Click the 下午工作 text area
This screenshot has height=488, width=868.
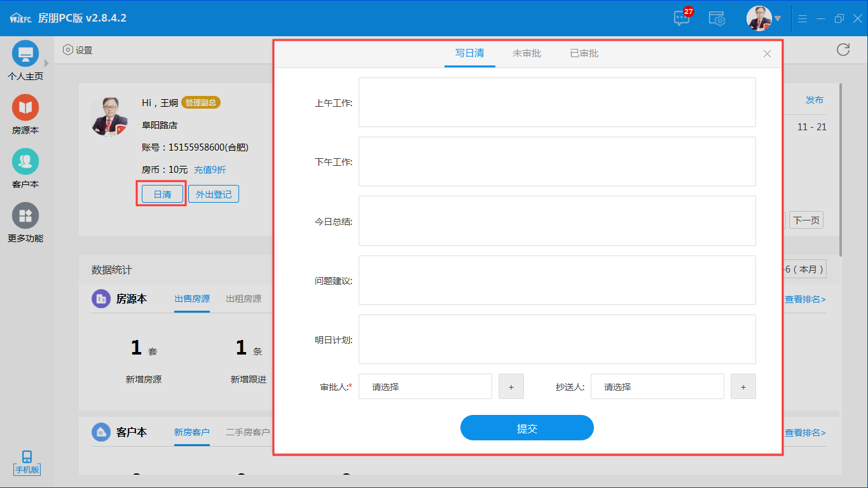click(x=557, y=161)
